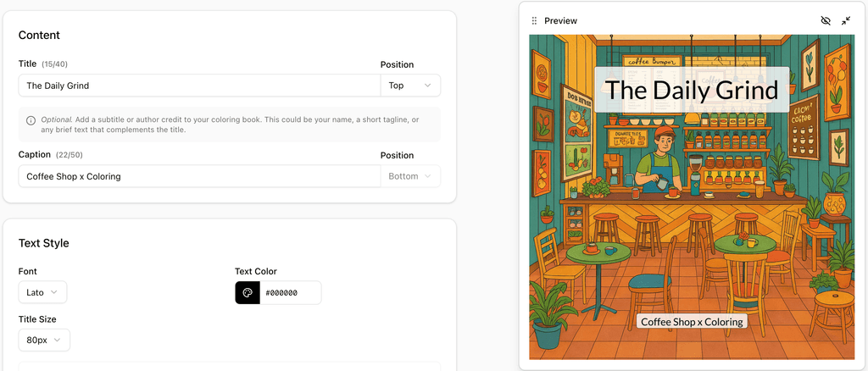Screen dimensions: 868x371
Task: Open the title Position dropdown set to Top
Action: 410,86
